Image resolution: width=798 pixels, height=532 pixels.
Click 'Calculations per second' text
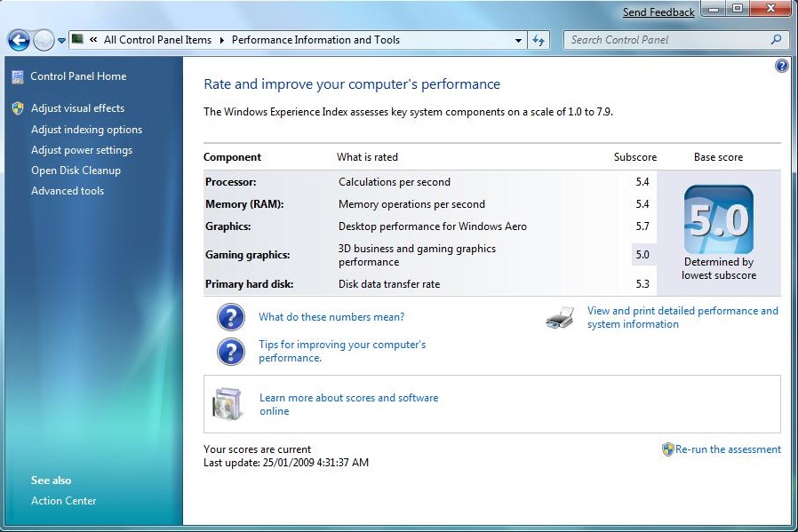pos(395,182)
